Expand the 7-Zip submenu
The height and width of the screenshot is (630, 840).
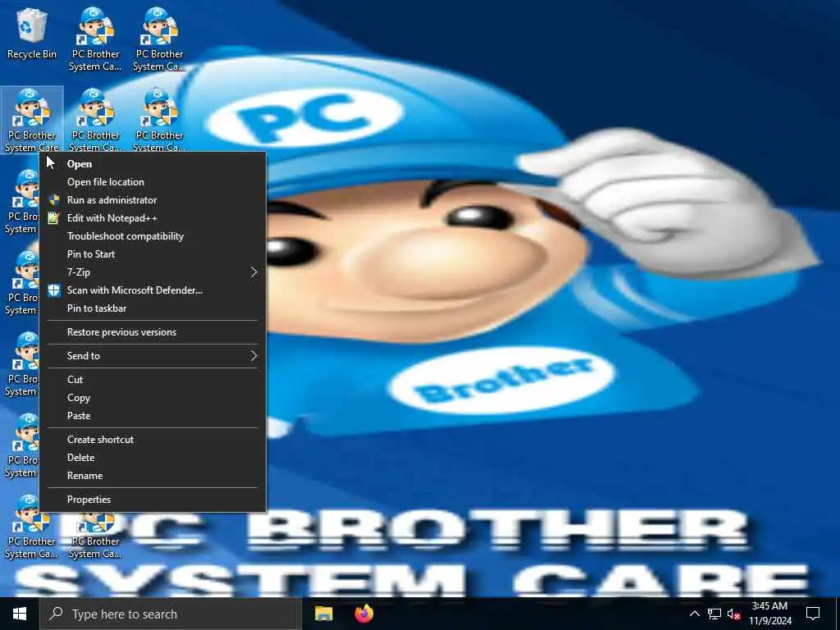coord(153,272)
